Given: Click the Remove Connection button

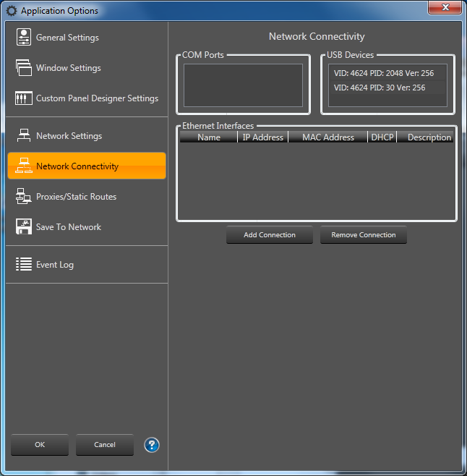Looking at the screenshot, I should point(364,234).
